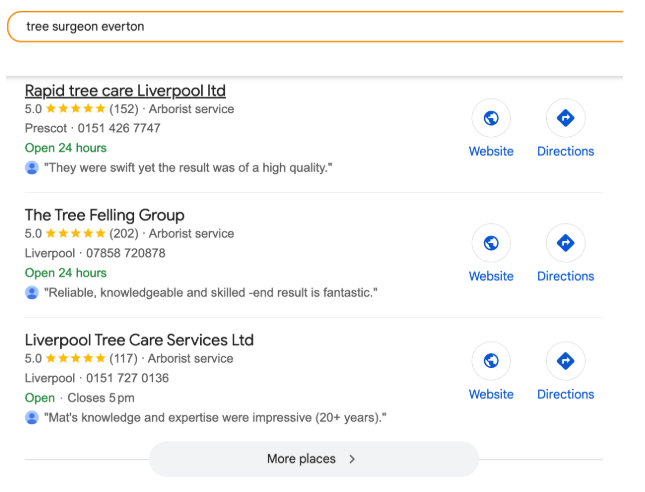Click the Website label under Rapid tree care
Screen dimensions: 645x492
[x=491, y=151]
